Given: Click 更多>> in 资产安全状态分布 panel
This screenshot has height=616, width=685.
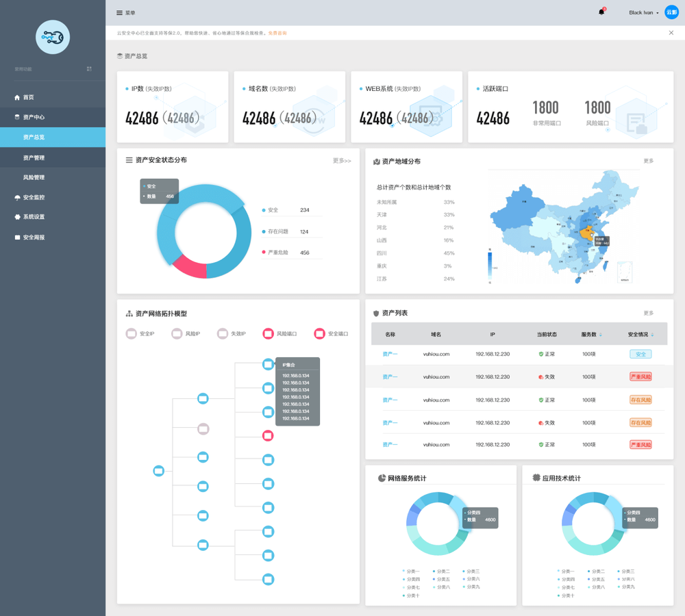Looking at the screenshot, I should pos(342,161).
